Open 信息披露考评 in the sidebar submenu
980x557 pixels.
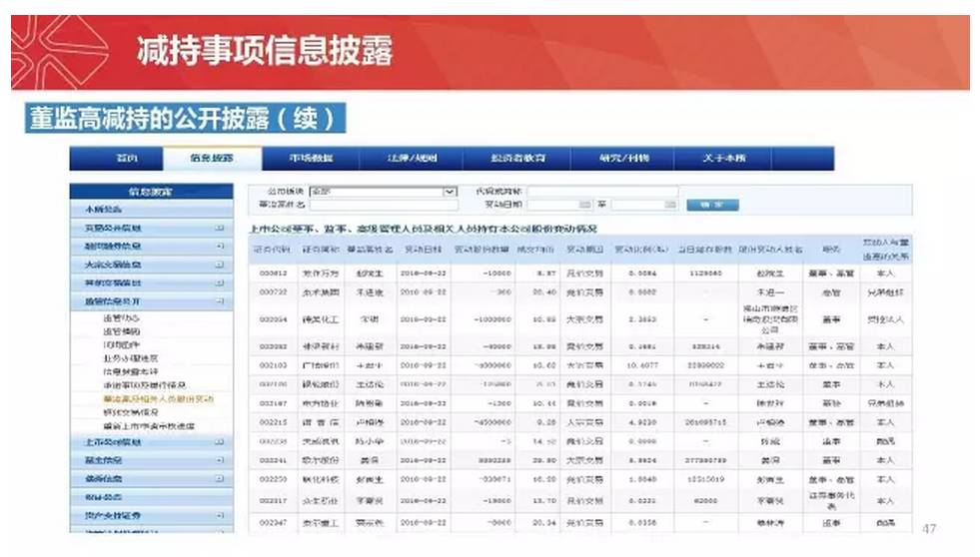coord(130,371)
